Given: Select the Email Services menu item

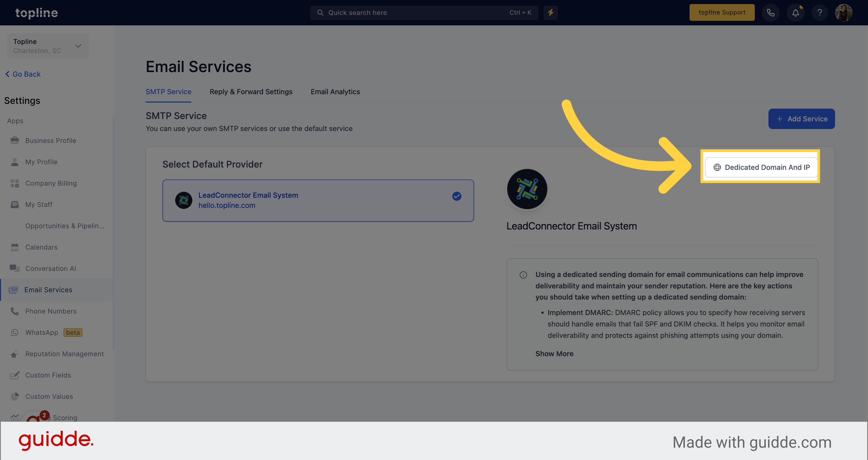Looking at the screenshot, I should [x=57, y=290].
